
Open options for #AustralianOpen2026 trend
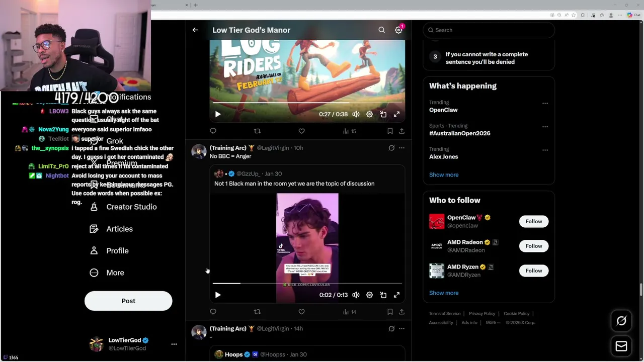pyautogui.click(x=545, y=127)
